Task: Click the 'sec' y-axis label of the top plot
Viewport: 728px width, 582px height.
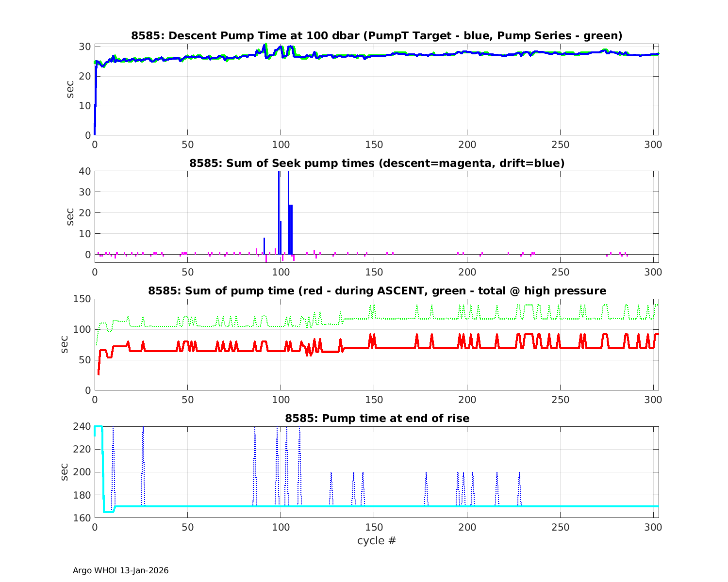Action: [x=70, y=90]
